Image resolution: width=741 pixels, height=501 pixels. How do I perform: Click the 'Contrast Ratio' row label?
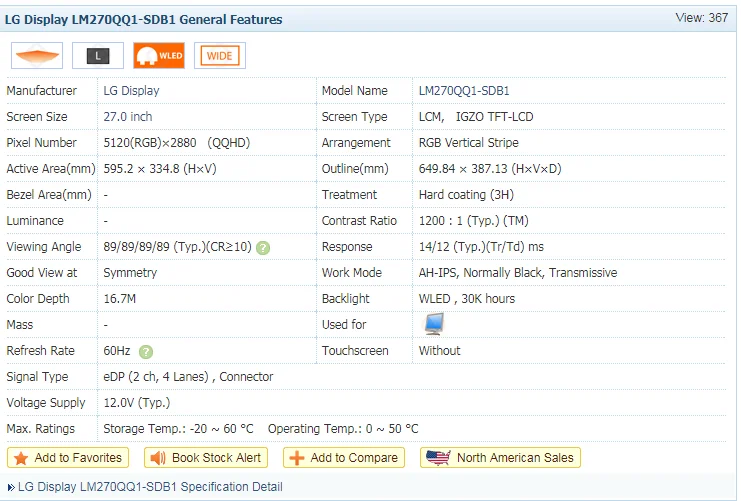[x=359, y=221]
